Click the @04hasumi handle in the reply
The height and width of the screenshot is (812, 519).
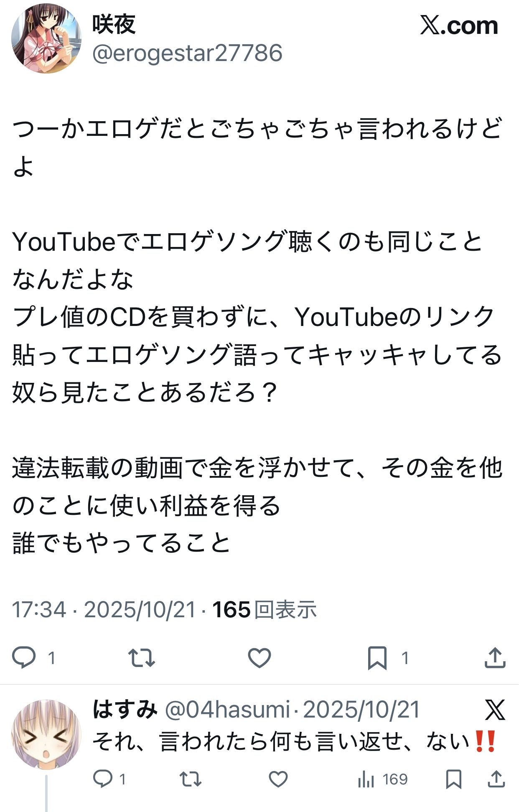[228, 709]
